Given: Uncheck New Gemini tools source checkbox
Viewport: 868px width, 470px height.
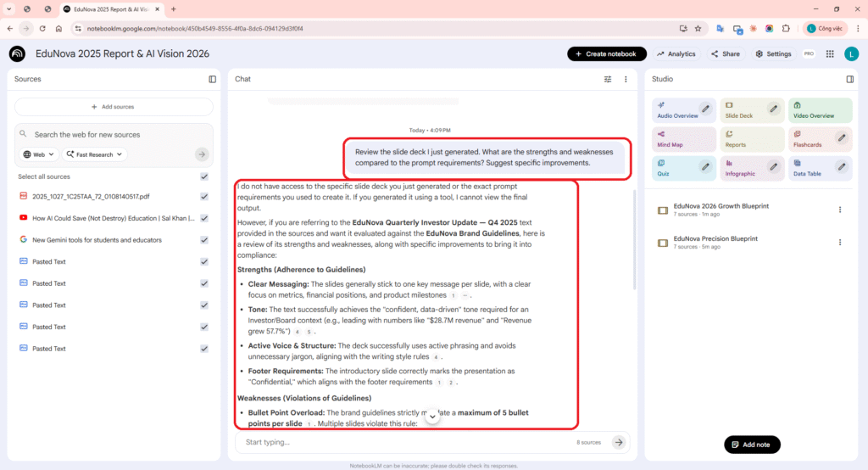Looking at the screenshot, I should pyautogui.click(x=204, y=240).
